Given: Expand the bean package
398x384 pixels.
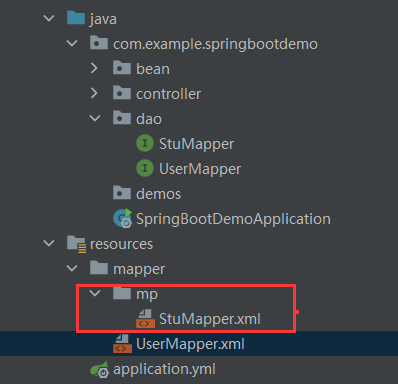Looking at the screenshot, I should point(94,68).
